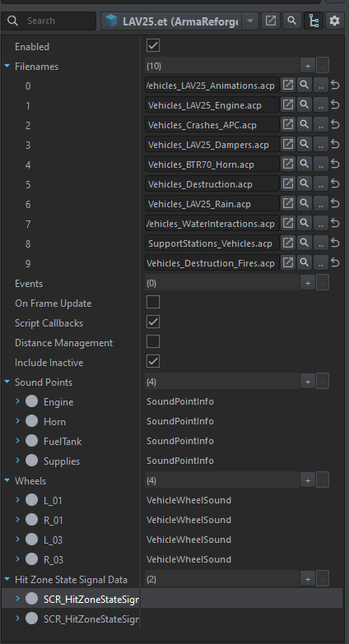Open the settings gear in the top toolbar

pyautogui.click(x=335, y=21)
